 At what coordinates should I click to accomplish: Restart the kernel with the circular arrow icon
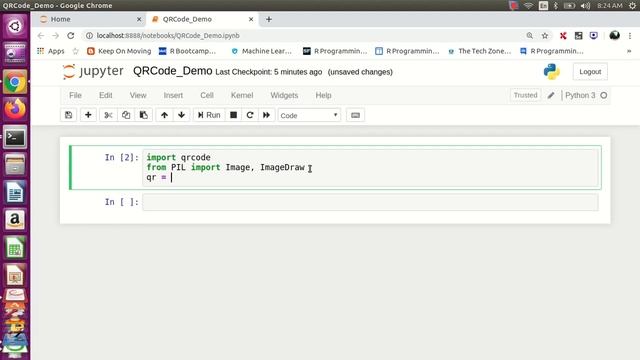click(250, 115)
